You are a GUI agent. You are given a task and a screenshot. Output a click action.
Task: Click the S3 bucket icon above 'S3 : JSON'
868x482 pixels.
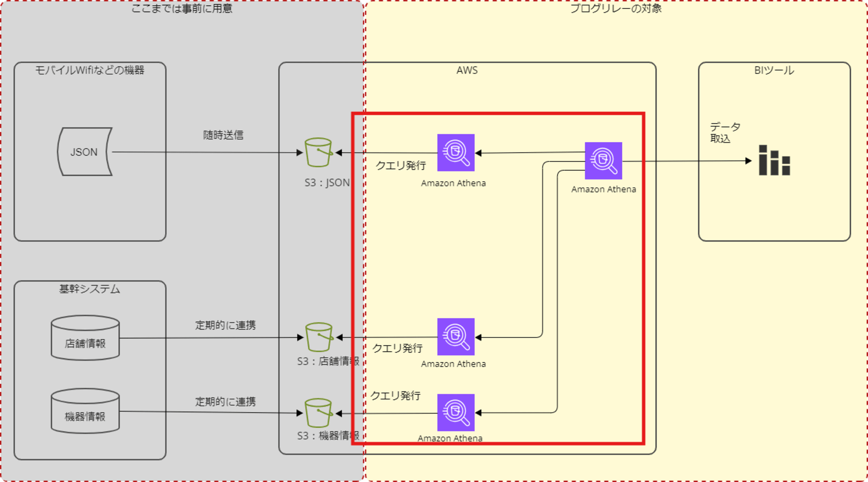pos(319,152)
